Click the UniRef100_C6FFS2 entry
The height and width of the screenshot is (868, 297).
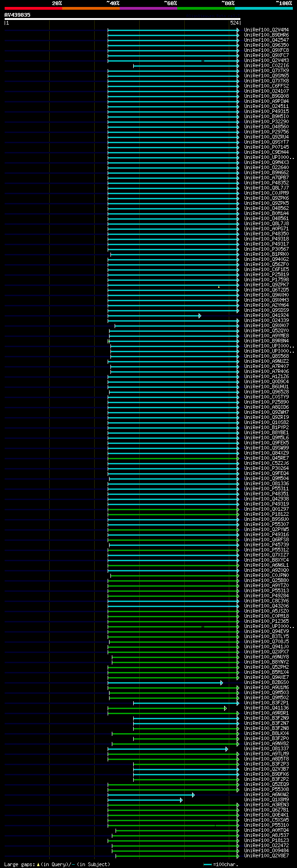click(266, 86)
